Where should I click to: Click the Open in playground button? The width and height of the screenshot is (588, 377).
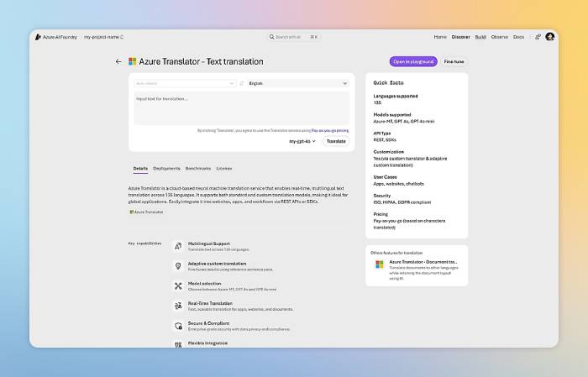tap(413, 61)
